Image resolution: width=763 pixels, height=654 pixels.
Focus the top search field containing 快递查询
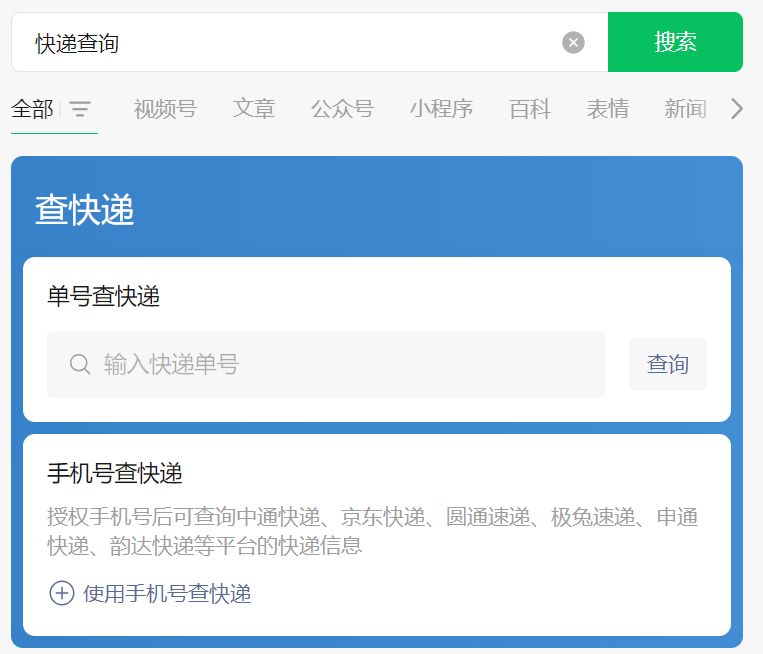(310, 42)
